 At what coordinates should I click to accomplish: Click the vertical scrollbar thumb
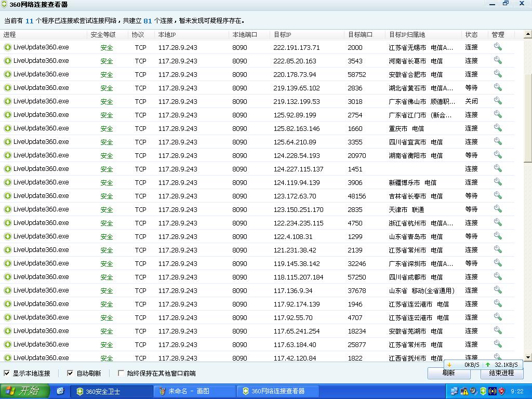[528, 119]
